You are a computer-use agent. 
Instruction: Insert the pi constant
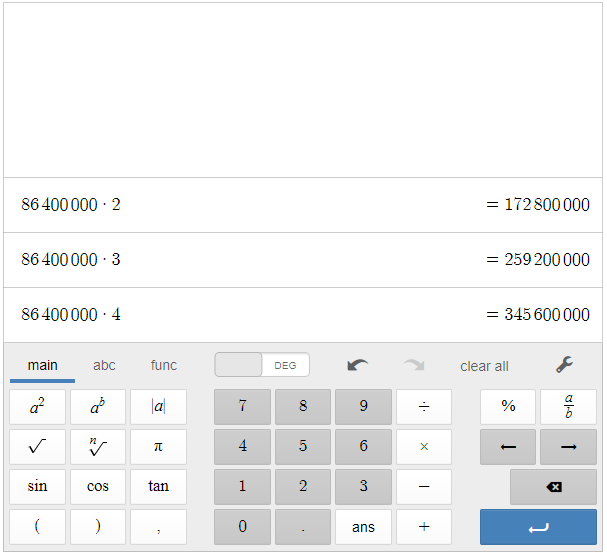(158, 447)
